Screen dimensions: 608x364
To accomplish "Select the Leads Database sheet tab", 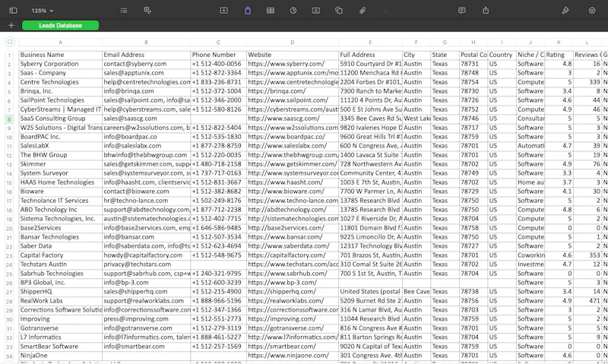I will tap(61, 26).
